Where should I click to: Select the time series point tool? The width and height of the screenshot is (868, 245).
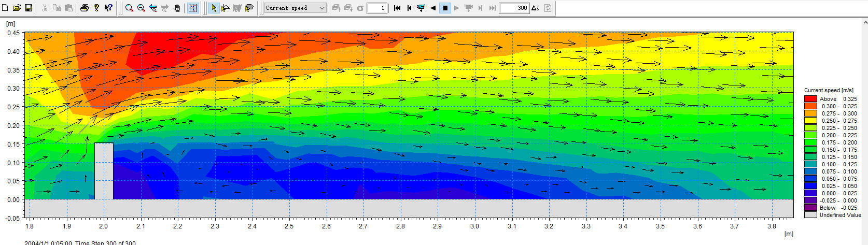click(x=226, y=8)
